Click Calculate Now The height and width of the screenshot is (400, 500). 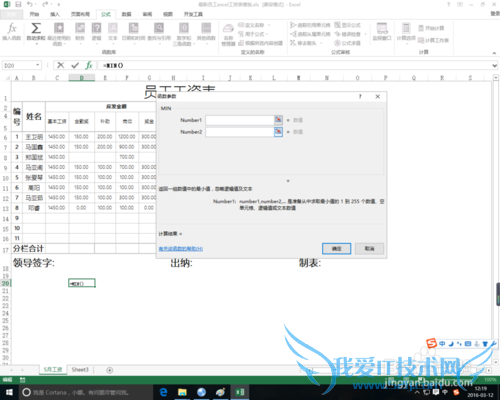431,28
